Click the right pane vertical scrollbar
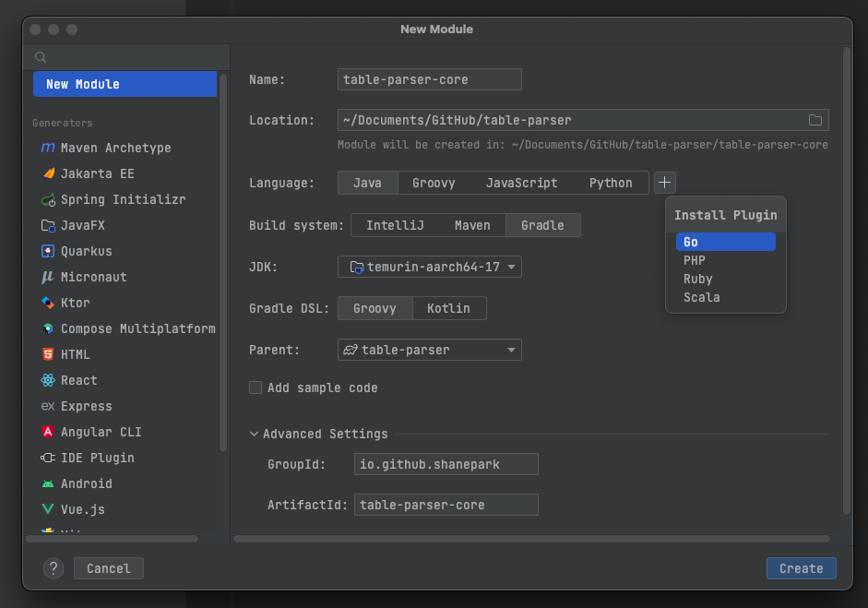 [x=847, y=280]
